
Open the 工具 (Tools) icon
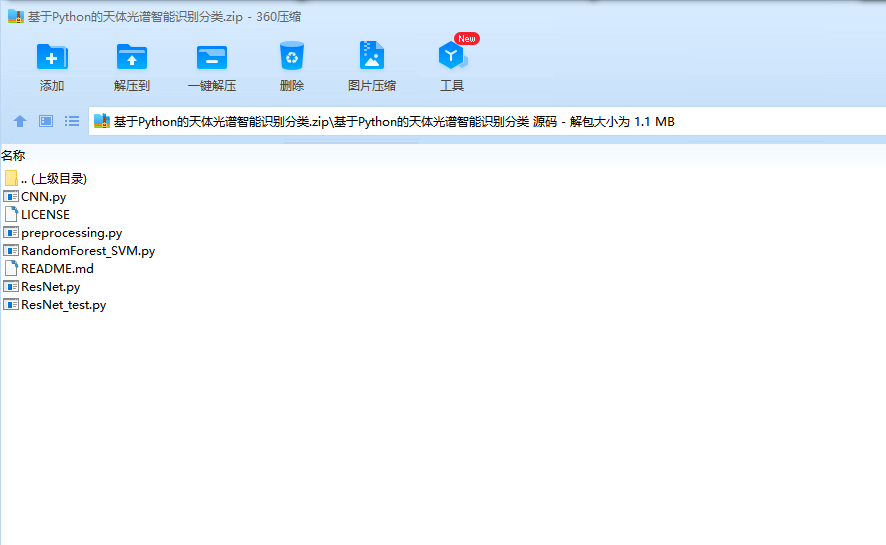pos(452,55)
